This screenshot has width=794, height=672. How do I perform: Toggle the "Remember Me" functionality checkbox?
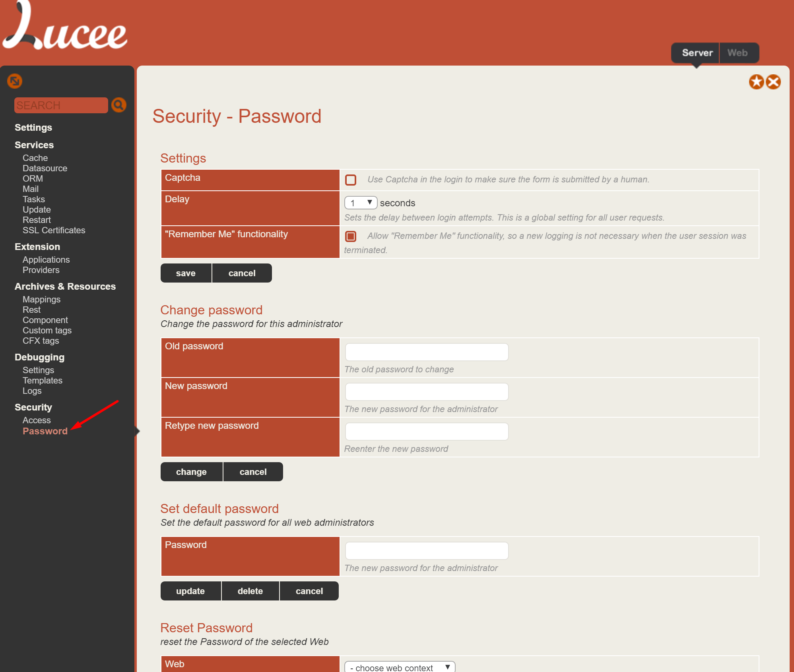[x=351, y=236]
